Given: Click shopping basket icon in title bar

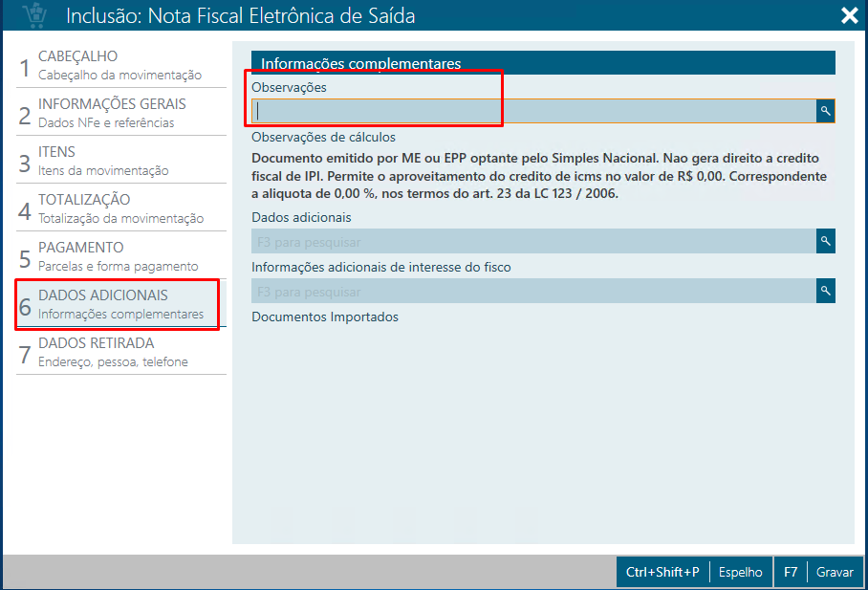Looking at the screenshot, I should click(35, 15).
